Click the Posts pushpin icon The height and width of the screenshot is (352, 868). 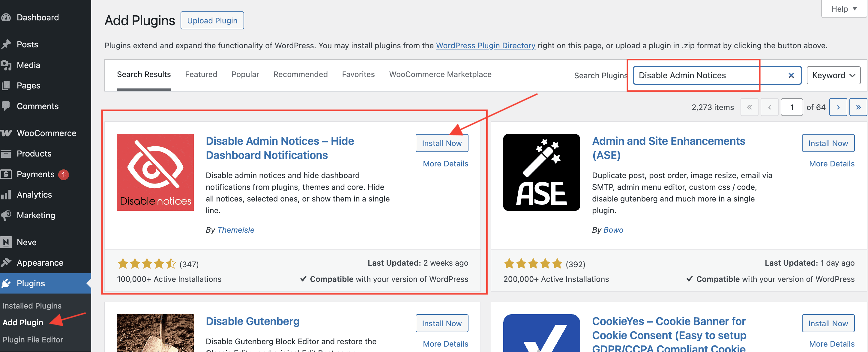(6, 44)
